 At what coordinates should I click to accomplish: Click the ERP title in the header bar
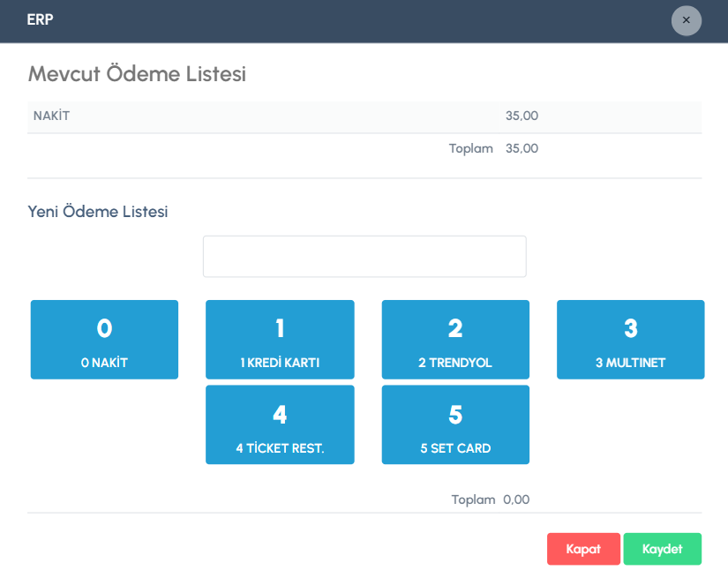(x=41, y=19)
